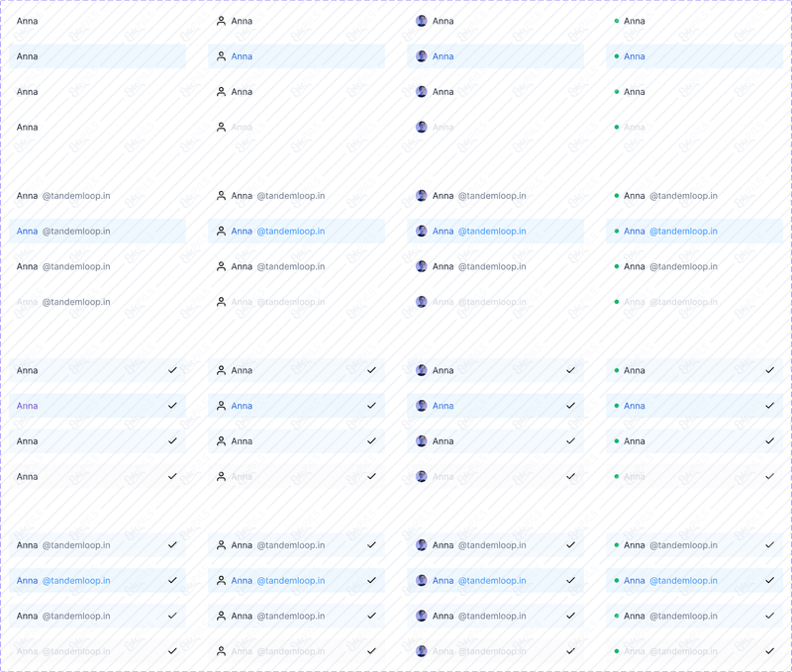Click avatar in blue Anna @tandemloop.in row without checkmark
The width and height of the screenshot is (792, 672).
point(422,232)
